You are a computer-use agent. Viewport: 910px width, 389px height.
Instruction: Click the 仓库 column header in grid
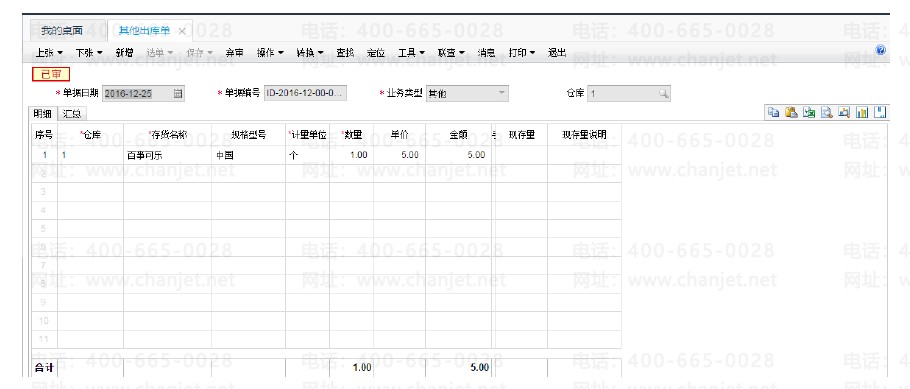coord(91,135)
